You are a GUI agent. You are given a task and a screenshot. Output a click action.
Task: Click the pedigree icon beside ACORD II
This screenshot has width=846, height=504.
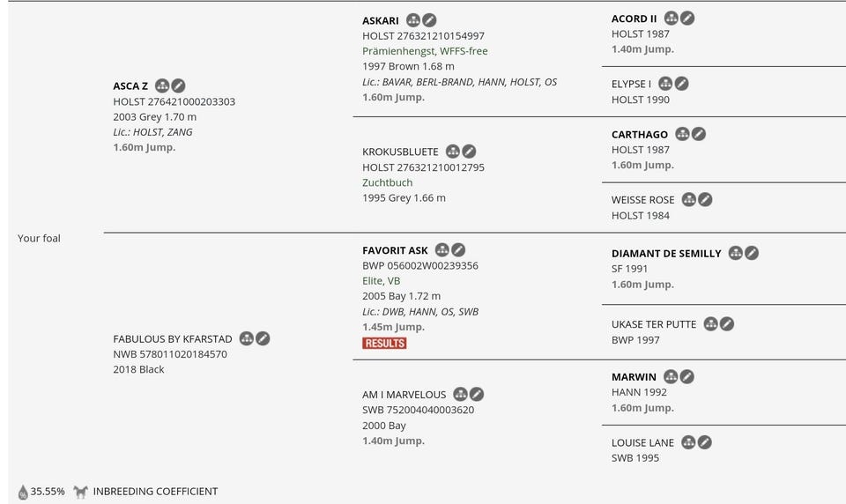tap(672, 19)
